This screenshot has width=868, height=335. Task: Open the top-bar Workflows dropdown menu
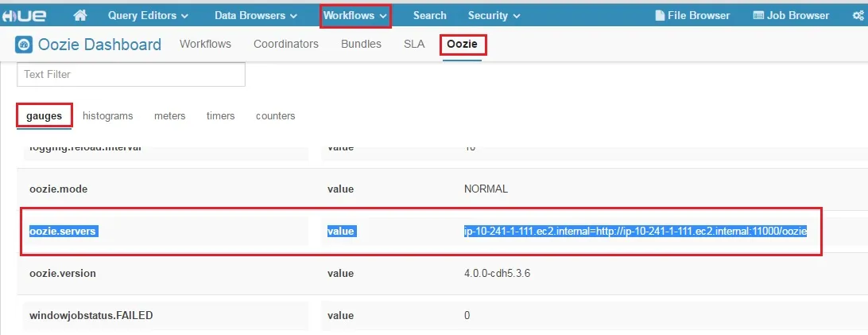(355, 15)
